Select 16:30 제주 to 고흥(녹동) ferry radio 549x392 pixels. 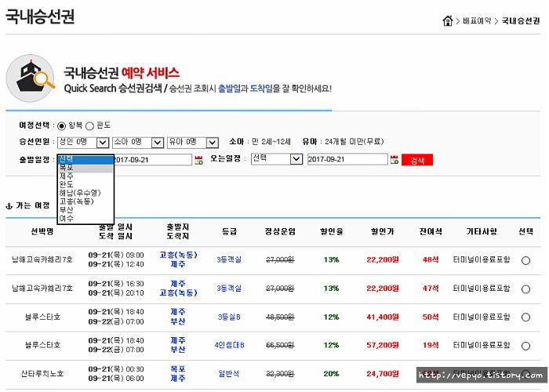(525, 289)
